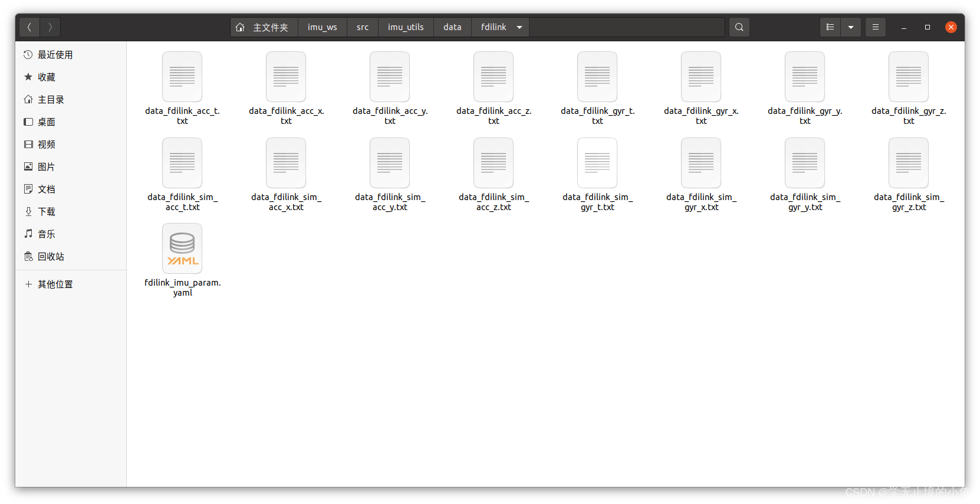Select data_fdilink_sim_acc_y.txt file icon
The width and height of the screenshot is (980, 504).
390,163
